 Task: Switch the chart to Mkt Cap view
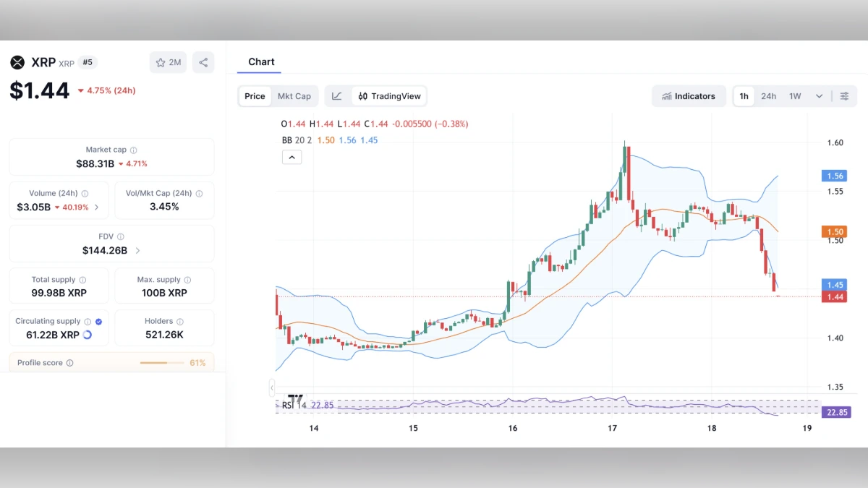pos(295,95)
